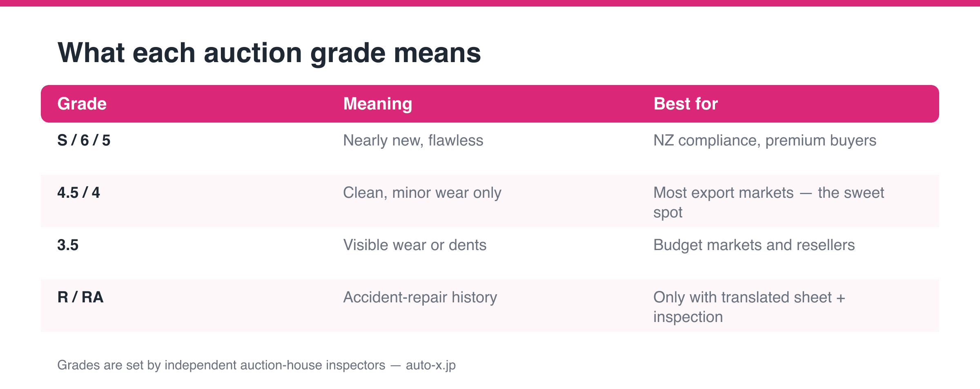980x389 pixels.
Task: Select the Best for column header
Action: [x=686, y=104]
